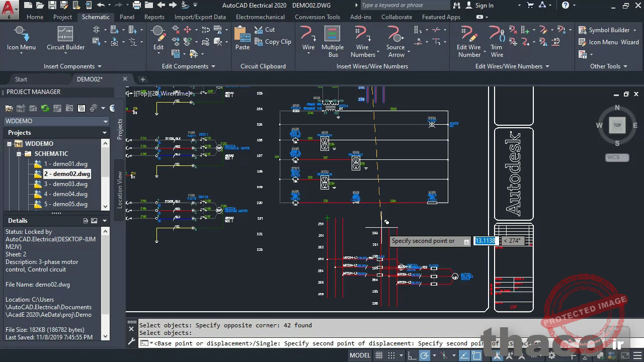Click the Trim Wire tool
The height and width of the screenshot is (362, 644).
point(497,40)
